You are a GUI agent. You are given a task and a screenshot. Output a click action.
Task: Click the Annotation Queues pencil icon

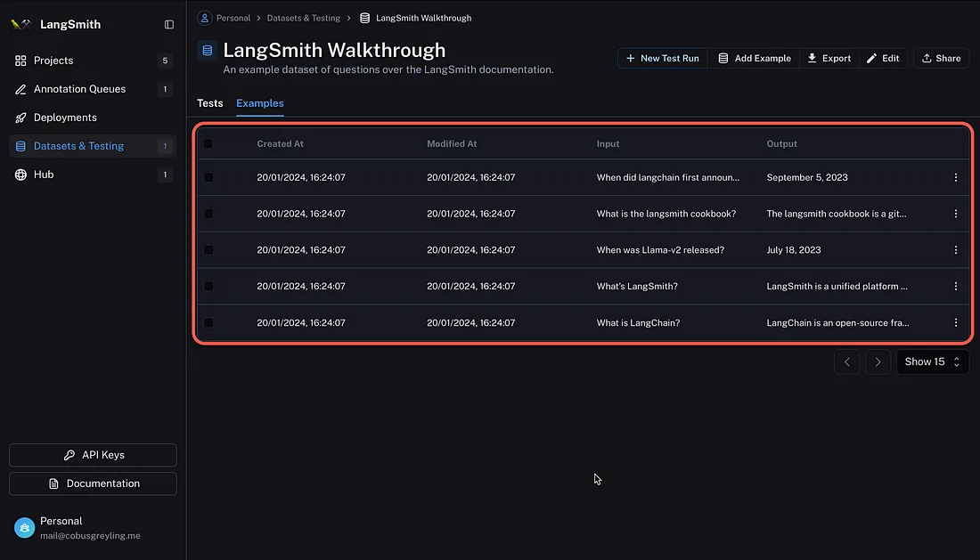point(20,89)
